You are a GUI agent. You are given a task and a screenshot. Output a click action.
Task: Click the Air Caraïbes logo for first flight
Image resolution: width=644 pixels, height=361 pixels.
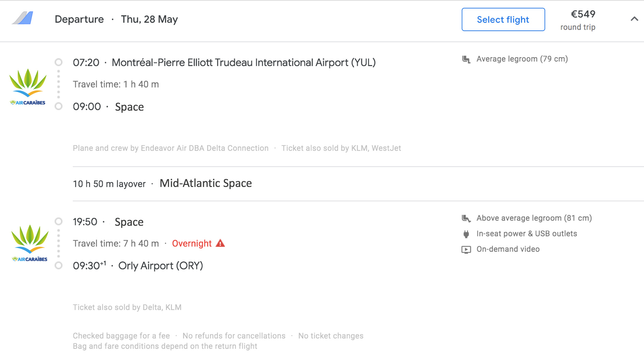click(x=28, y=87)
